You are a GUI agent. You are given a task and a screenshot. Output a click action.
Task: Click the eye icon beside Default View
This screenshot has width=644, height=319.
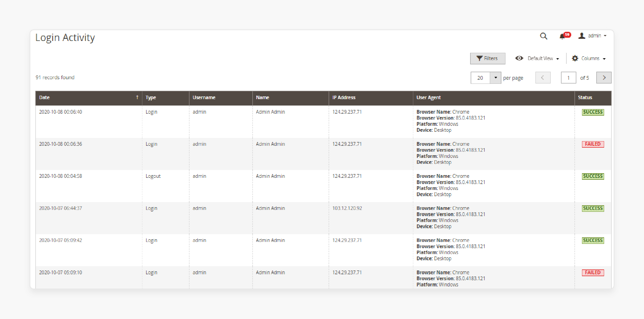[519, 58]
